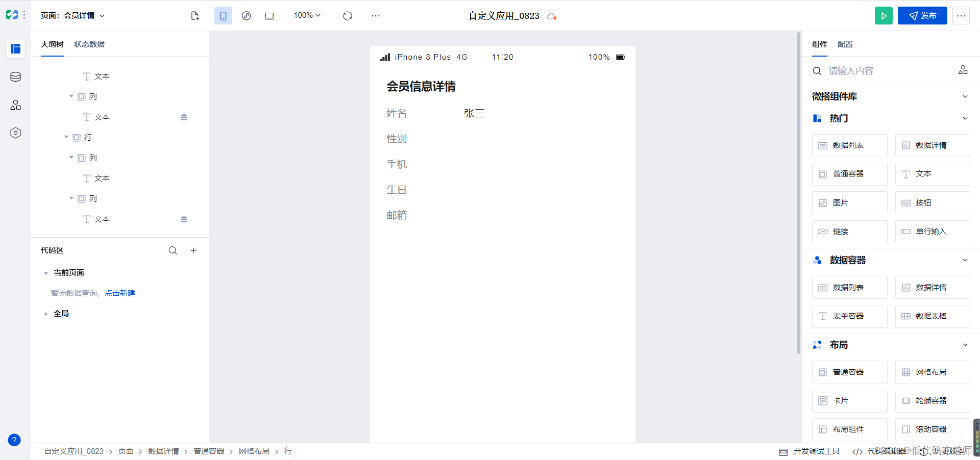
Task: Select the 生日 label on canvas
Action: [x=397, y=190]
